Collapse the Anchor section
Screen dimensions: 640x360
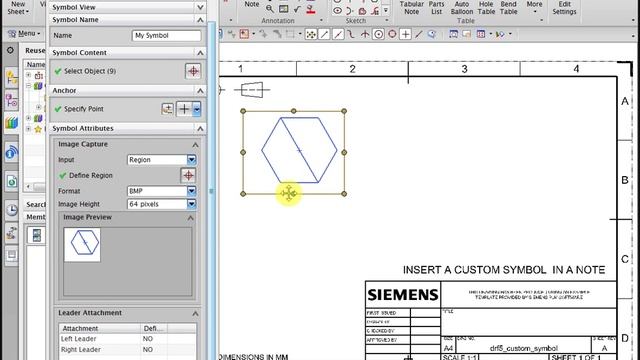click(200, 91)
